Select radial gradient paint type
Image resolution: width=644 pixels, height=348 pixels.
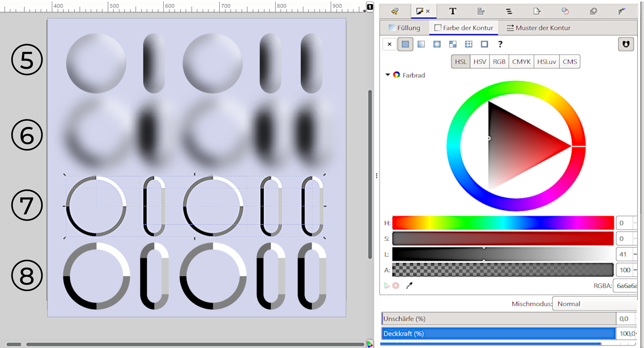tap(437, 44)
